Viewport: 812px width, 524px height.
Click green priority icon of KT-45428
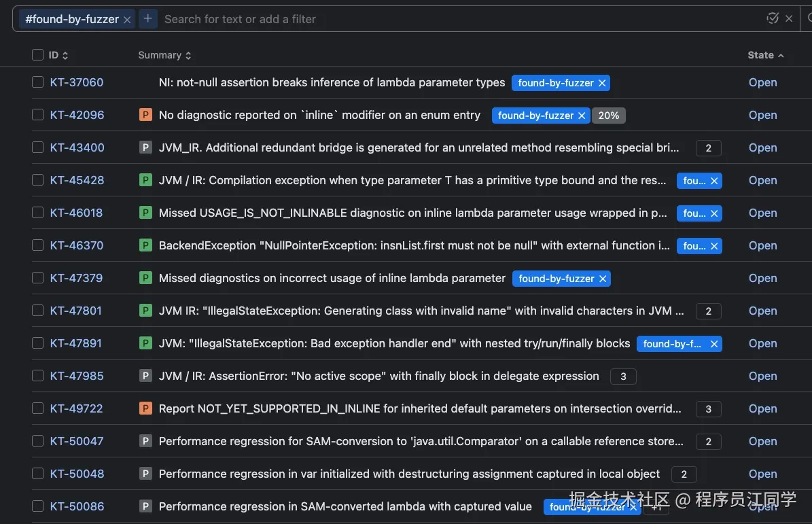point(145,180)
